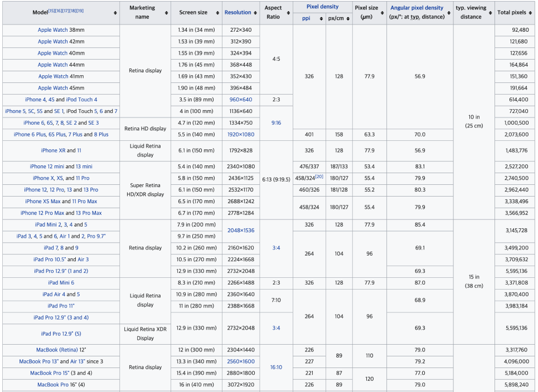
Task: Open the Angular pixel density link
Action: 417,8
